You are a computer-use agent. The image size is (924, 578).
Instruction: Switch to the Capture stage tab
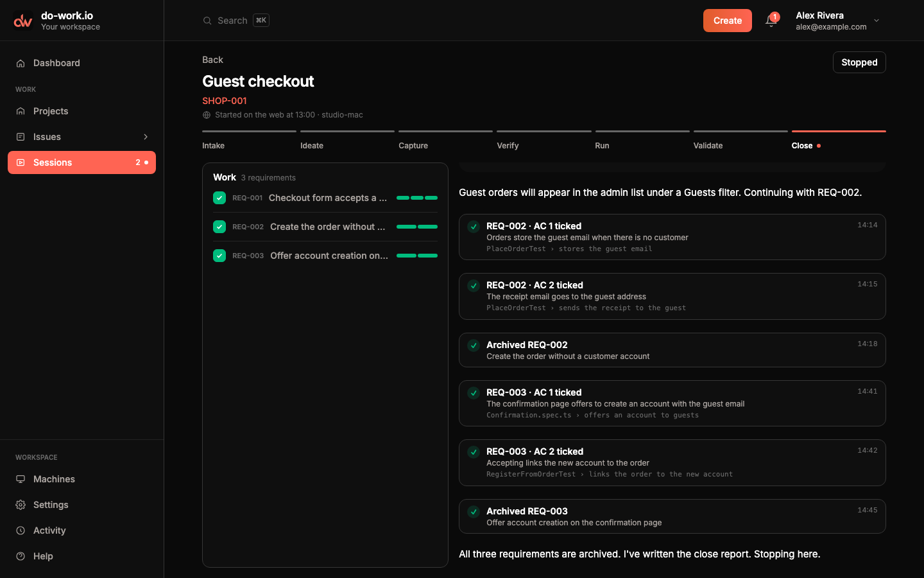point(445,141)
